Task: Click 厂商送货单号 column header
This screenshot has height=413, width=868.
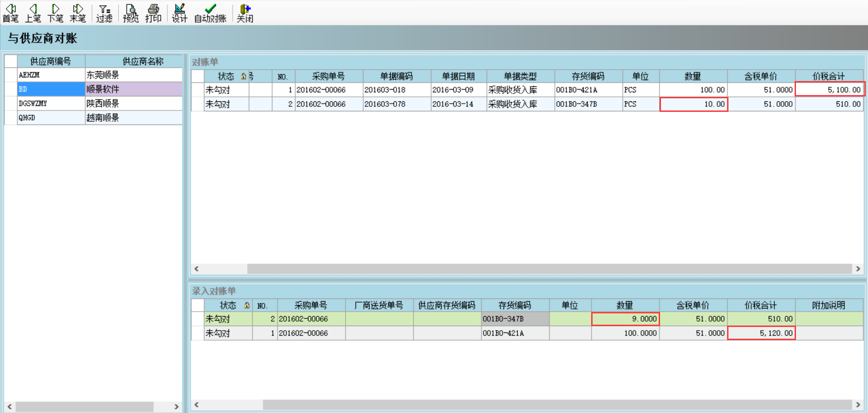Action: pyautogui.click(x=379, y=305)
